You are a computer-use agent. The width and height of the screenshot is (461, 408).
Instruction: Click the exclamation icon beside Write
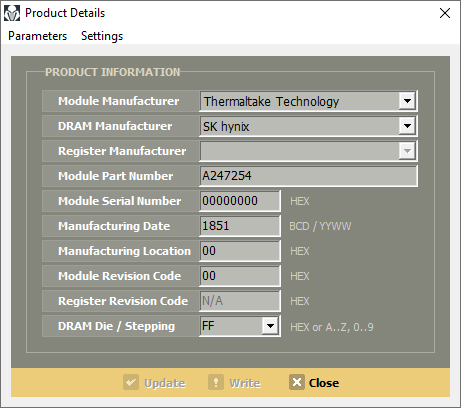(216, 382)
